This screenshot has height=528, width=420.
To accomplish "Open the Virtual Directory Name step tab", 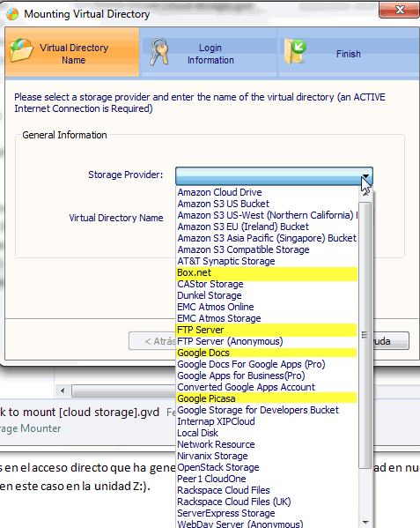I will click(x=72, y=52).
